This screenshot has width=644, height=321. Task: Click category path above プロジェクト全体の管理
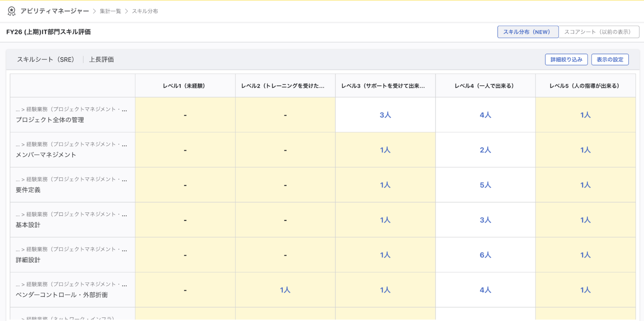pos(72,109)
